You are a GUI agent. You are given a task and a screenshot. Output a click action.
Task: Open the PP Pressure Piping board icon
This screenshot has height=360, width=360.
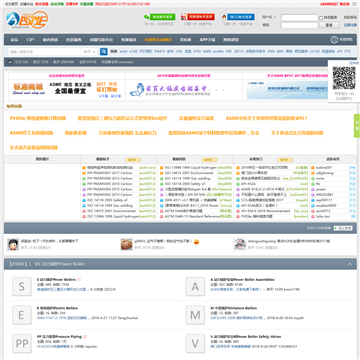22,344
